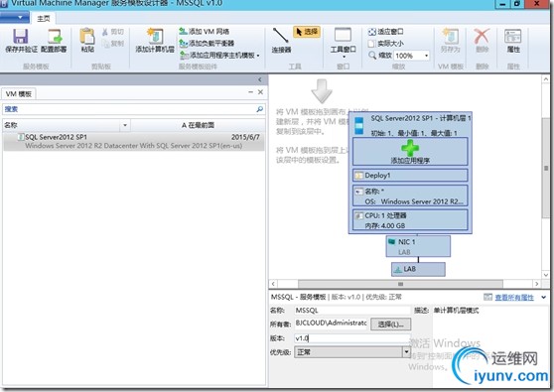The width and height of the screenshot is (554, 392).
Task: Click the vertical scrollbar thumb beside the canvas
Action: point(546,168)
